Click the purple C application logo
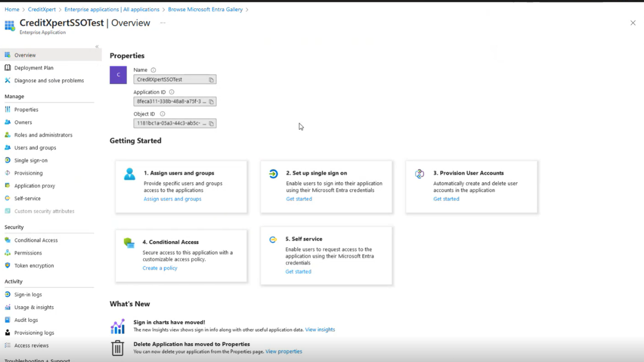The image size is (644, 362). (x=118, y=75)
